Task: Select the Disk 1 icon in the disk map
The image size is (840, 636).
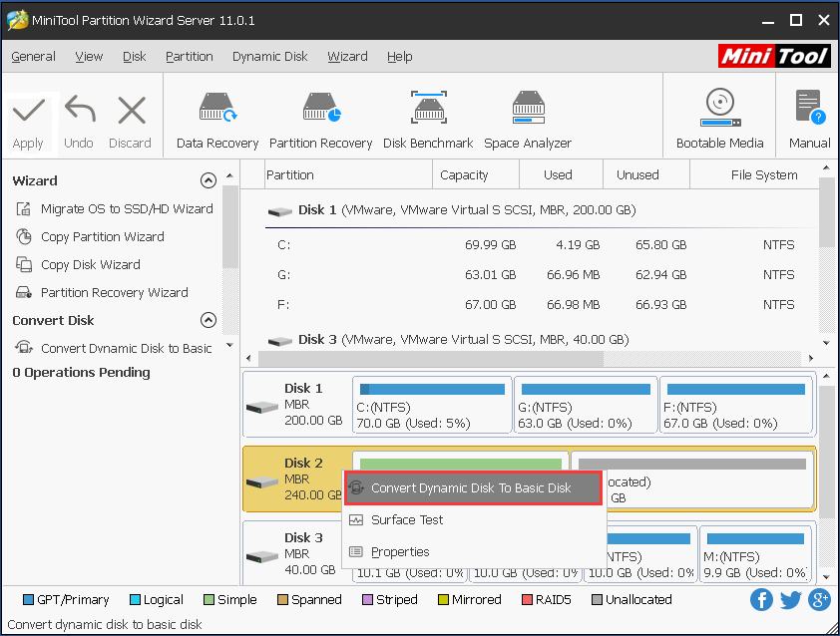Action: (x=262, y=408)
